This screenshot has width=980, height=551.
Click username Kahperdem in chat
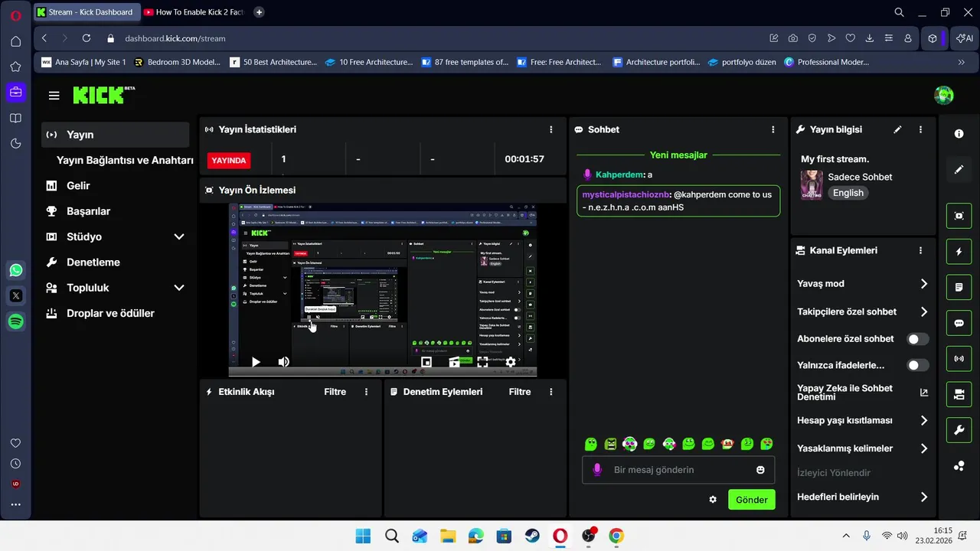coord(619,174)
